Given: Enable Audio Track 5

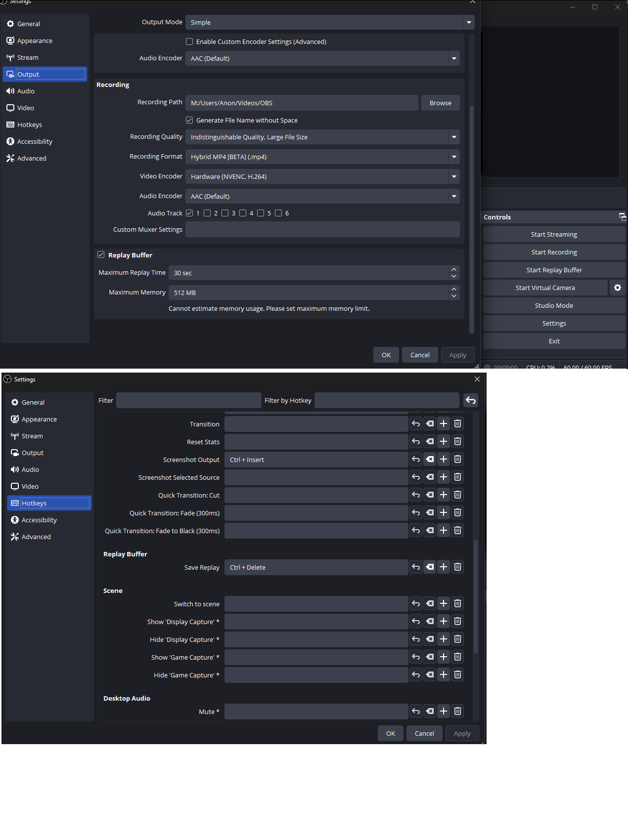Looking at the screenshot, I should [x=261, y=213].
